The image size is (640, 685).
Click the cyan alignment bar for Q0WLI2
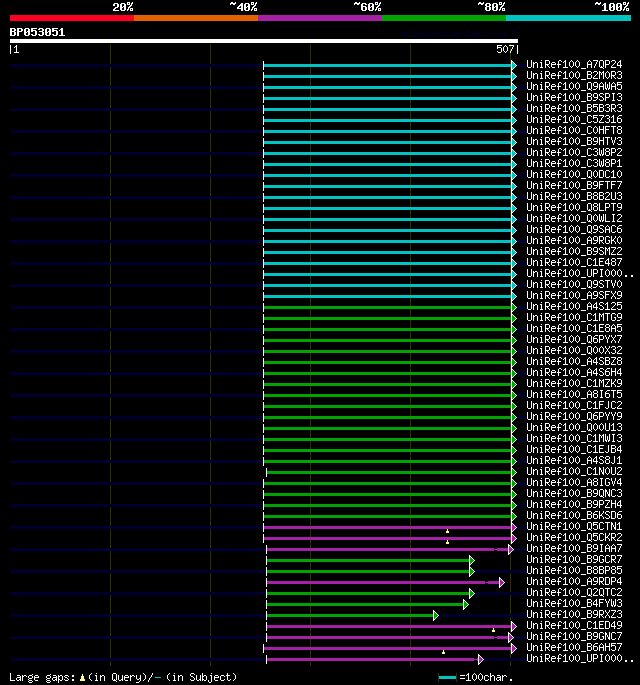[x=387, y=219]
